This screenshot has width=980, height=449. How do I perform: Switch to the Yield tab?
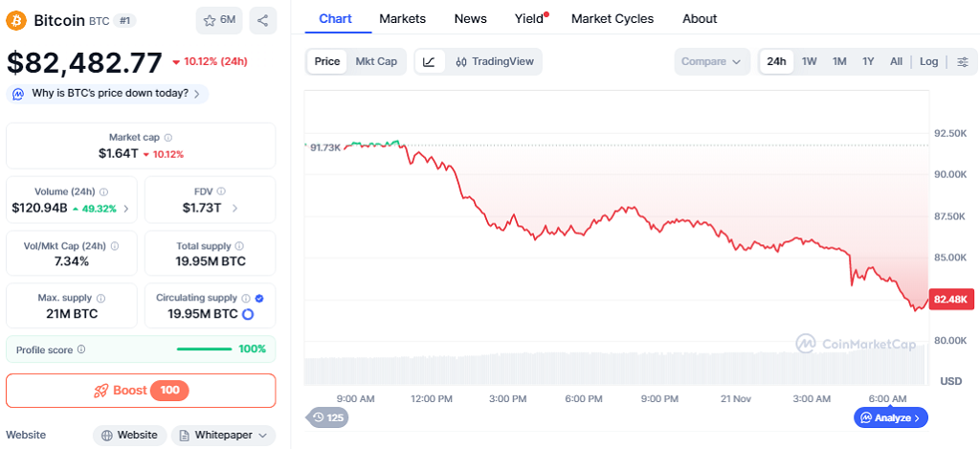click(x=529, y=19)
